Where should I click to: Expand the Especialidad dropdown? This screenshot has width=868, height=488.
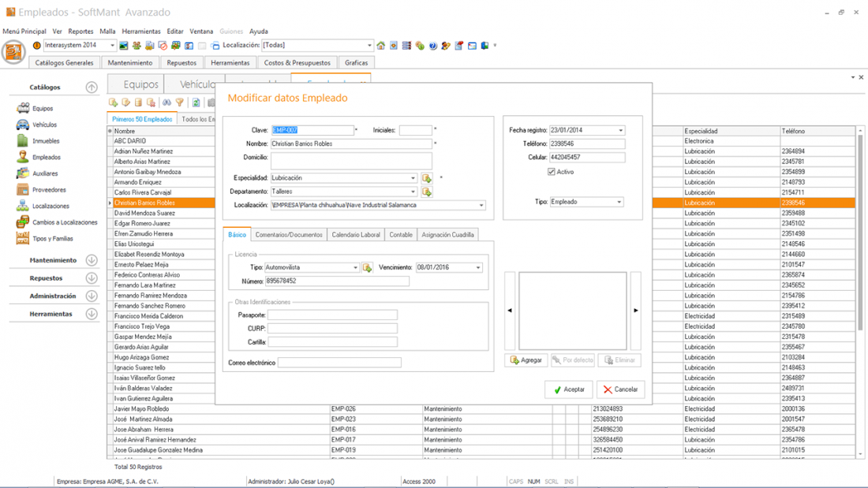[412, 178]
